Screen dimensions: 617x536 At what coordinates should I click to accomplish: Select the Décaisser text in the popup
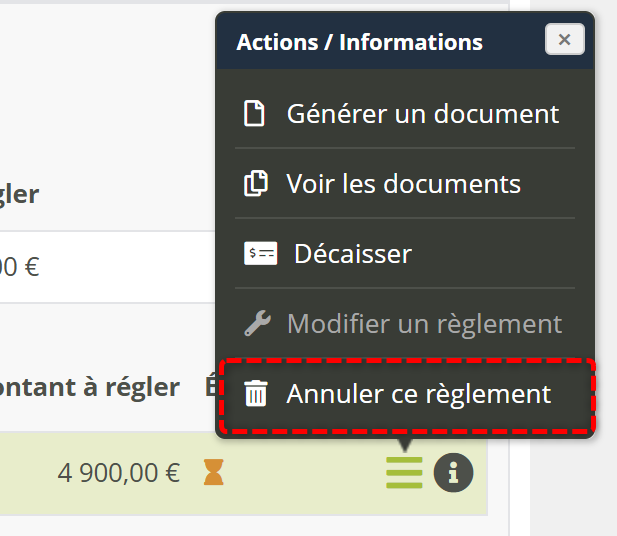coord(352,254)
